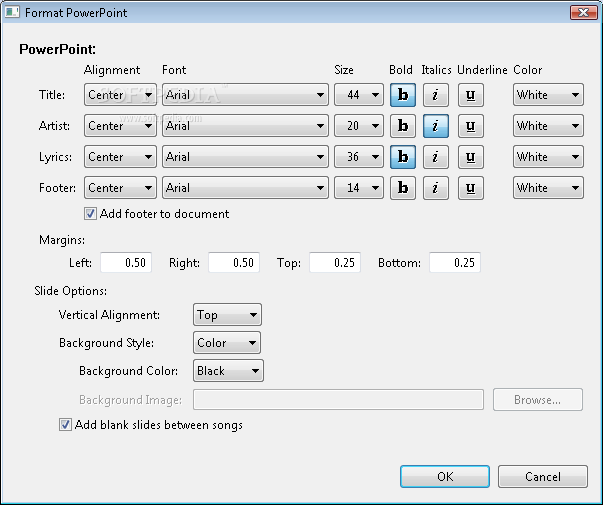This screenshot has width=603, height=505.
Task: Open the Footer alignment dropdown
Action: point(120,188)
